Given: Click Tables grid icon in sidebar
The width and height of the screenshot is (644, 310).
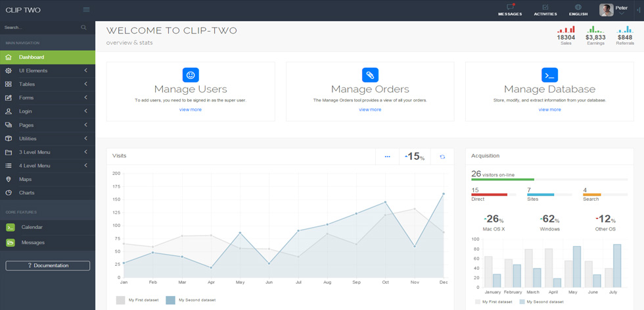Looking at the screenshot, I should tap(8, 84).
